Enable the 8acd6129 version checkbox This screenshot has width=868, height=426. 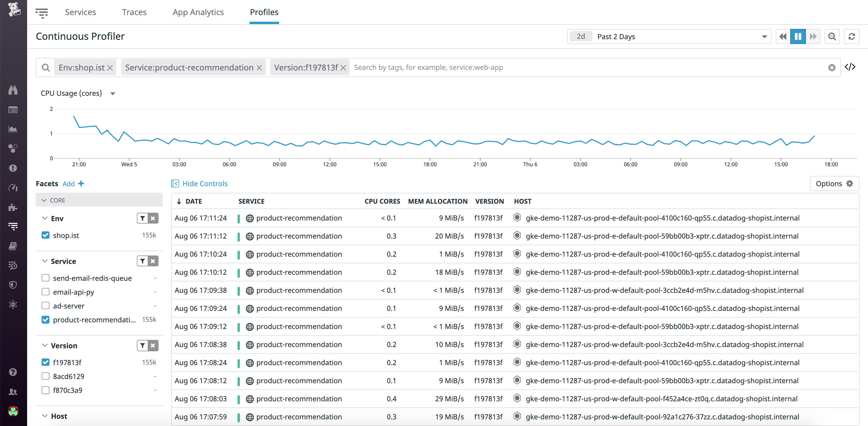click(x=46, y=376)
